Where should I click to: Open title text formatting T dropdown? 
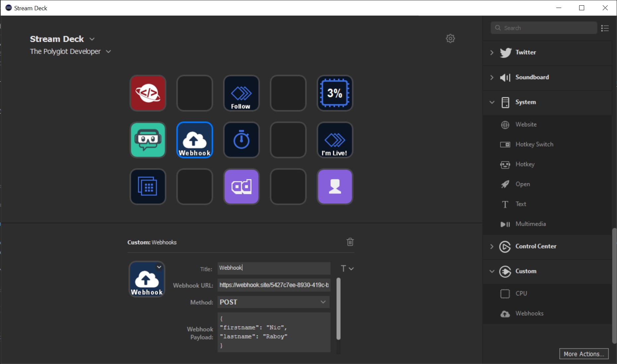pyautogui.click(x=347, y=268)
